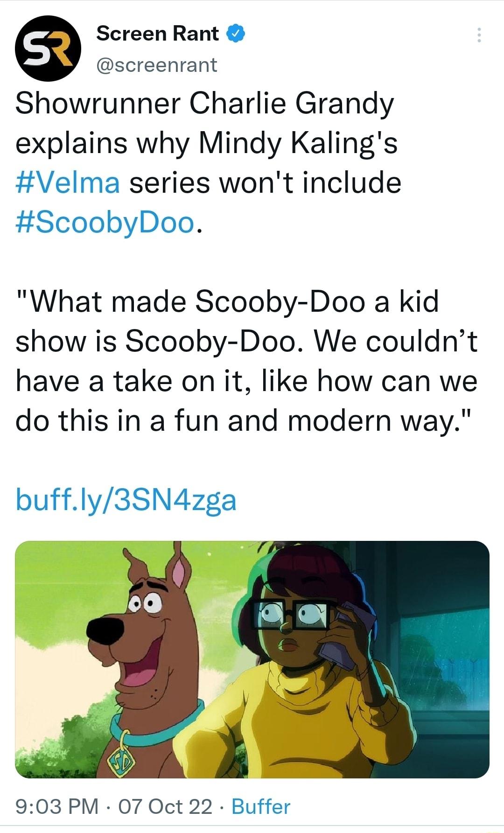Open the three-dot tweet options menu
This screenshot has height=833, width=504.
tap(480, 34)
